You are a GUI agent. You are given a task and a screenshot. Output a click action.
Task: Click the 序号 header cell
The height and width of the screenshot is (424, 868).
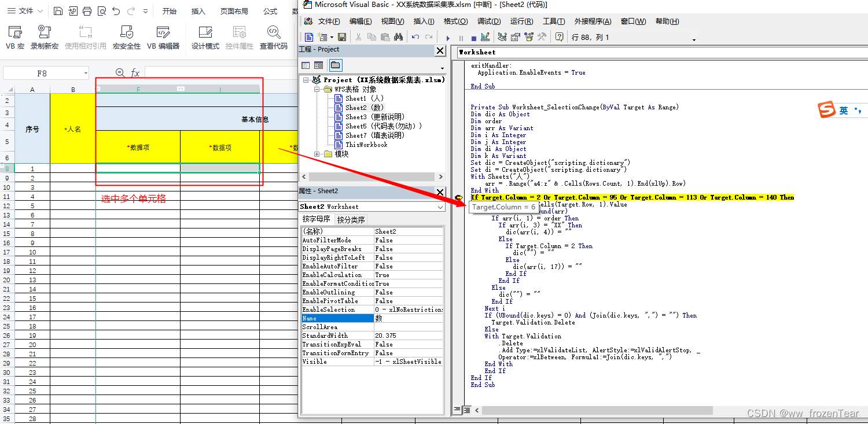coord(32,129)
